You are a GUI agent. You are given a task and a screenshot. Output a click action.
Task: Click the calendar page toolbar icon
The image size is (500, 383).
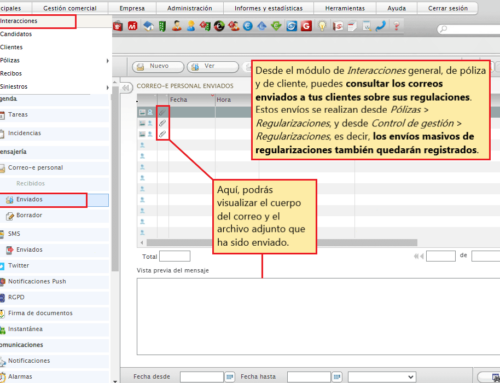[352, 26]
